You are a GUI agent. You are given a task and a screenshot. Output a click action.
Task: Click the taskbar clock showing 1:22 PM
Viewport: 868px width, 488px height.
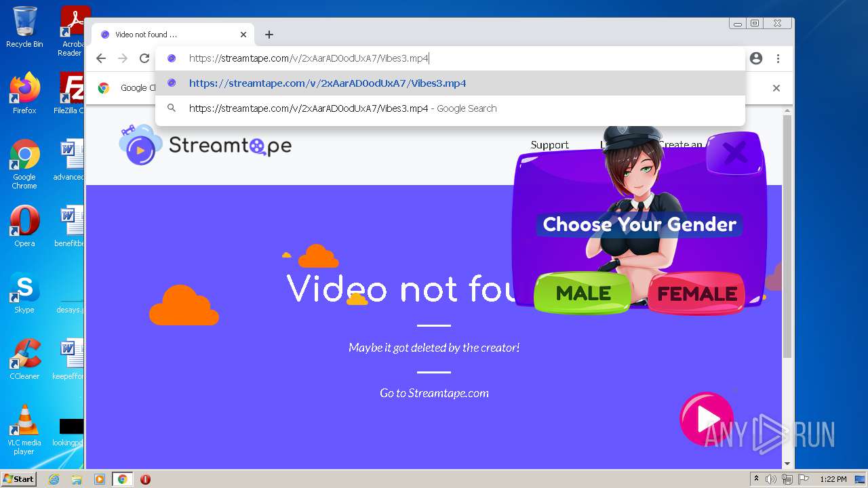(833, 479)
